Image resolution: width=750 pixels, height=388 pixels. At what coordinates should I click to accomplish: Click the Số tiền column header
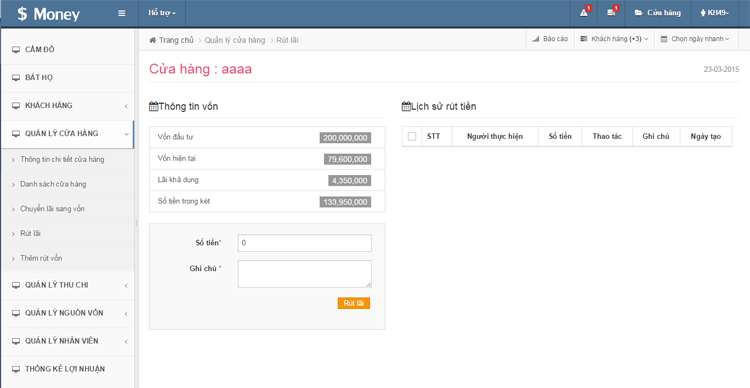pos(560,136)
